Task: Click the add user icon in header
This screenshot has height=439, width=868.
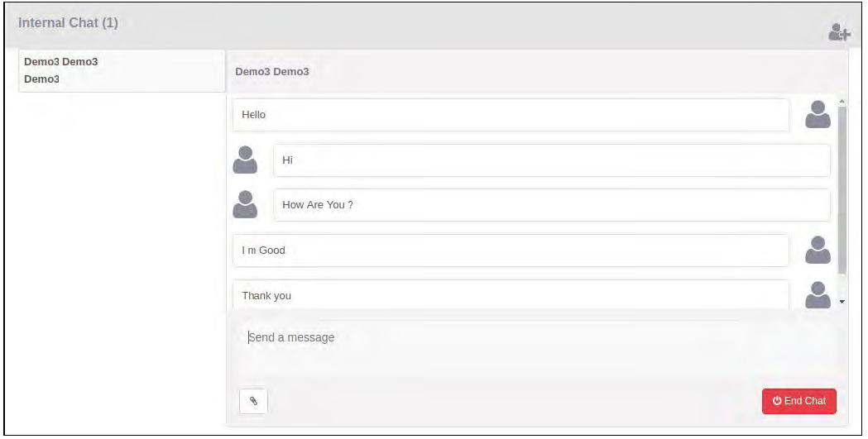Action: pos(839,32)
